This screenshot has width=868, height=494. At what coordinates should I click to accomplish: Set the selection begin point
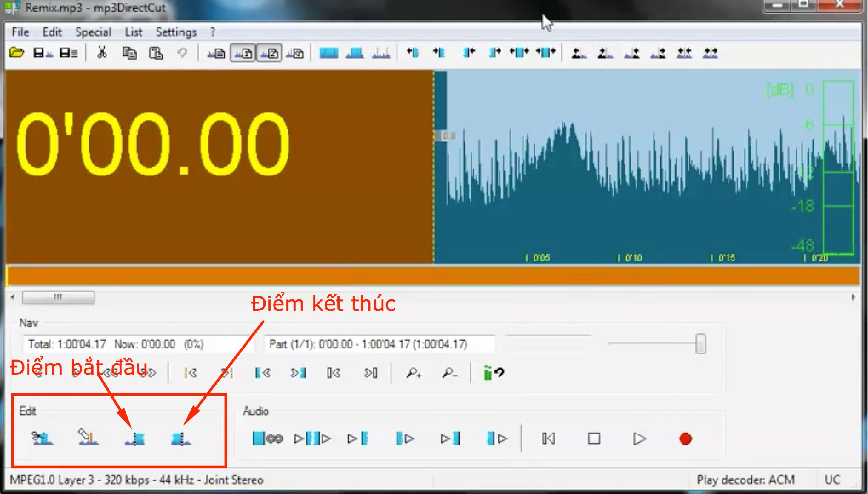pyautogui.click(x=134, y=439)
